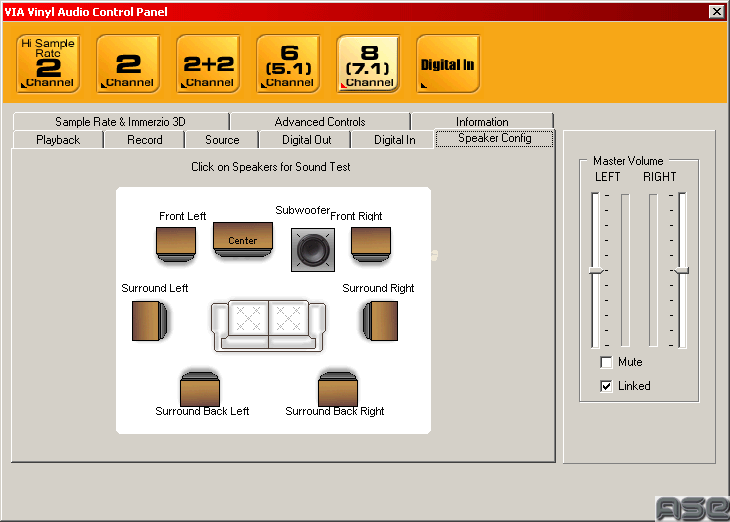Test the Surround Back Right speaker
This screenshot has width=730, height=522.
coord(338,389)
